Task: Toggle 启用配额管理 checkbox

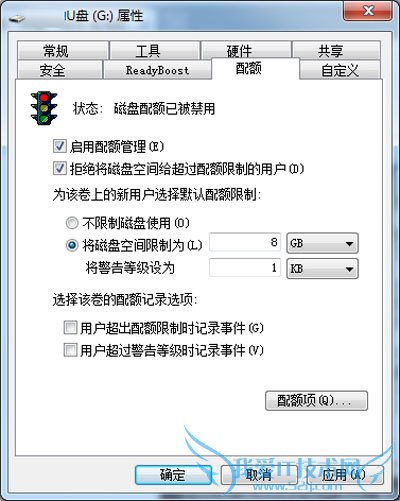Action: [x=60, y=146]
